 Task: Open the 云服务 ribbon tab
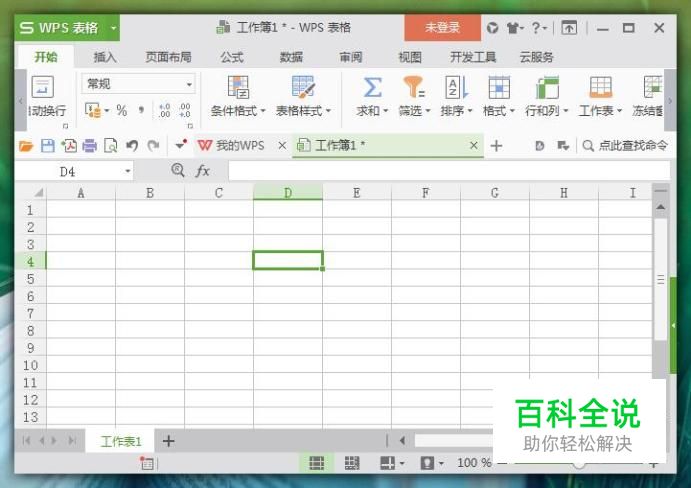pos(536,57)
